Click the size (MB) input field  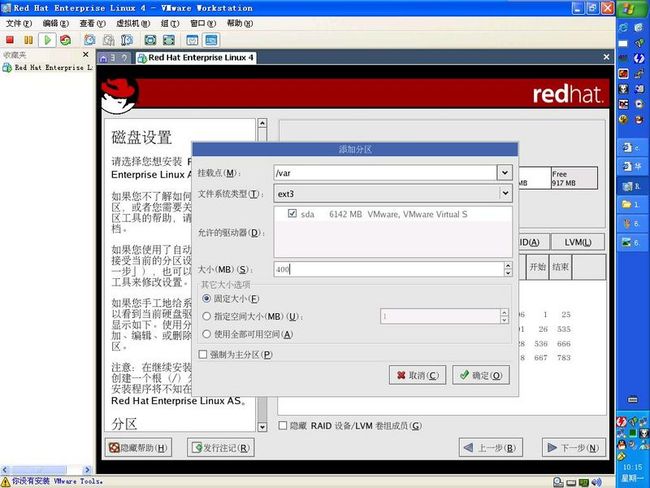389,269
